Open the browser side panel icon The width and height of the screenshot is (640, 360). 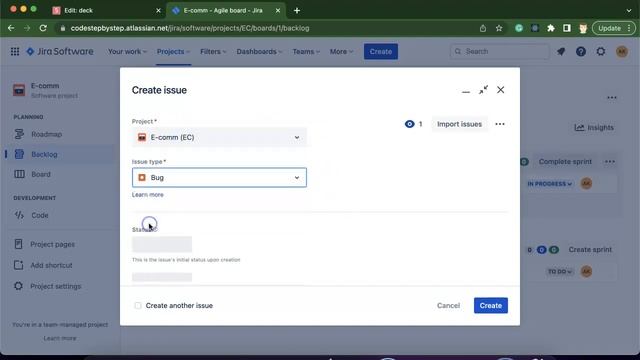[567, 28]
